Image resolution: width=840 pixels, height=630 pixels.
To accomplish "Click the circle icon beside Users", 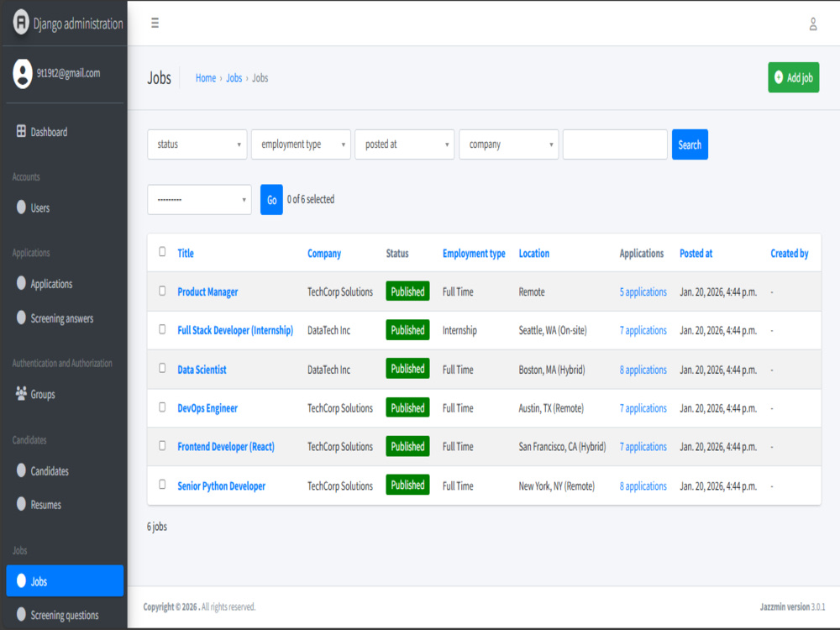I will coord(21,207).
